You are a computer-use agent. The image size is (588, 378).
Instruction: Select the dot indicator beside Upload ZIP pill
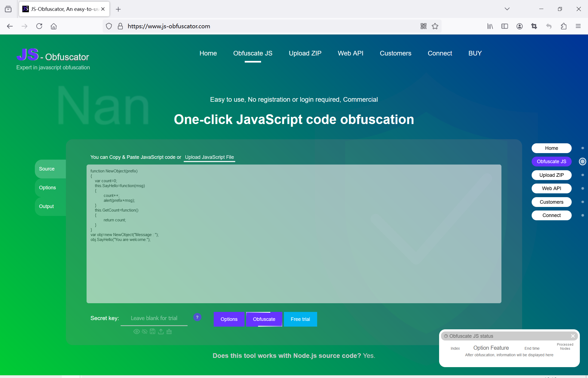[x=583, y=175]
